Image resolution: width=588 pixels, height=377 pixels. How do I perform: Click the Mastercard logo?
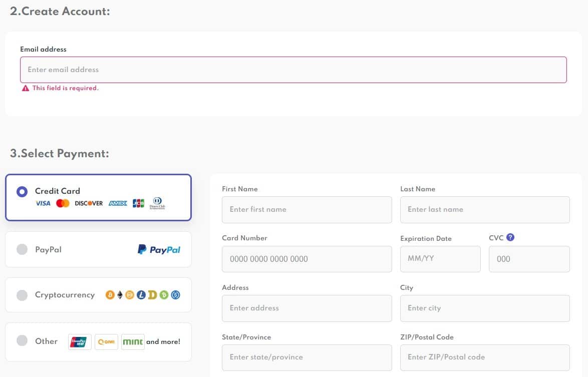click(x=63, y=203)
